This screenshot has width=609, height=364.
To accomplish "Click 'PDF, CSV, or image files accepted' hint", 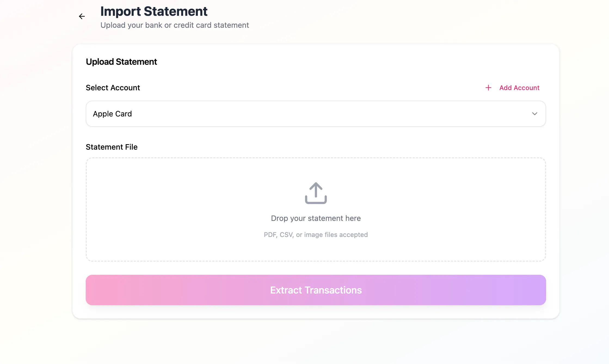I will pyautogui.click(x=316, y=235).
